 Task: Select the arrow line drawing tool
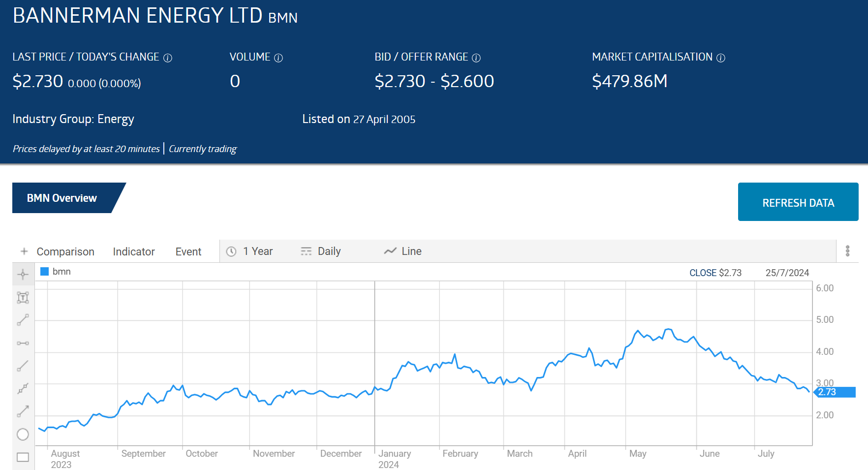23,411
